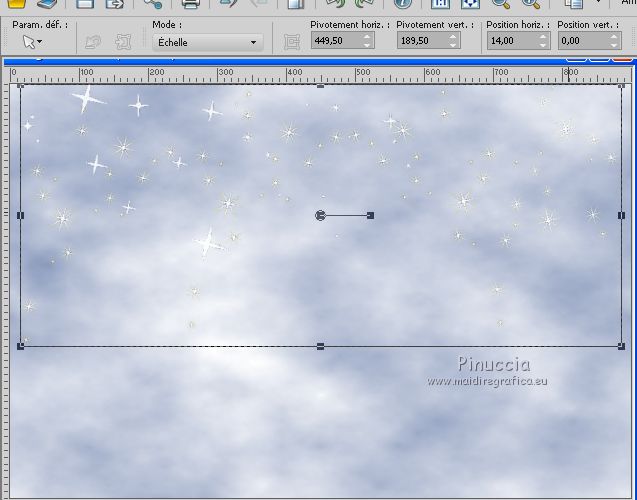Click the first greyed reset-rectangle icon
The width and height of the screenshot is (637, 500).
93,42
